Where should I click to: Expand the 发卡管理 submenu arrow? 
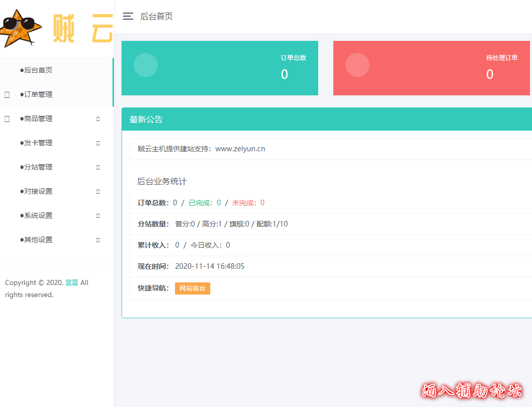coord(98,143)
